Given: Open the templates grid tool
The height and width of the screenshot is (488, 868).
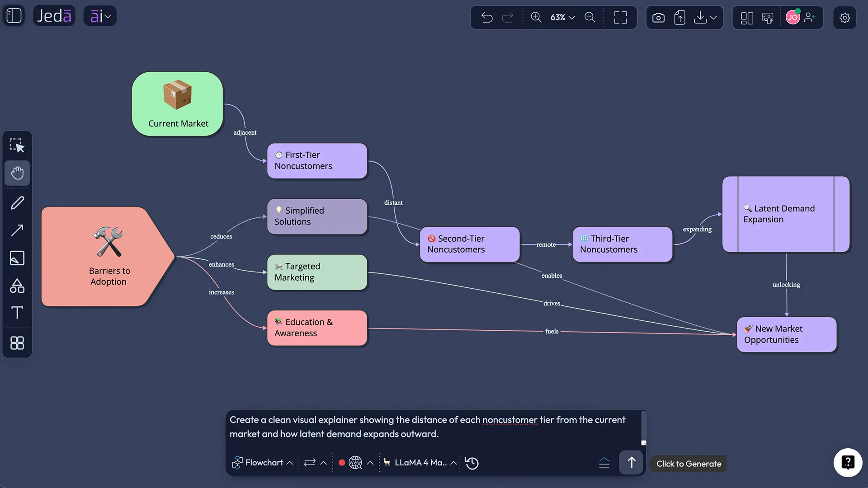Looking at the screenshot, I should coord(17,343).
